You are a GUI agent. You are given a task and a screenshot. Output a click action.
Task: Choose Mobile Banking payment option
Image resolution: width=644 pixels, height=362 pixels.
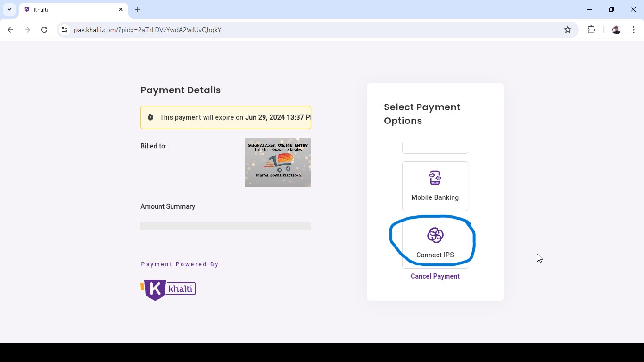point(435,186)
